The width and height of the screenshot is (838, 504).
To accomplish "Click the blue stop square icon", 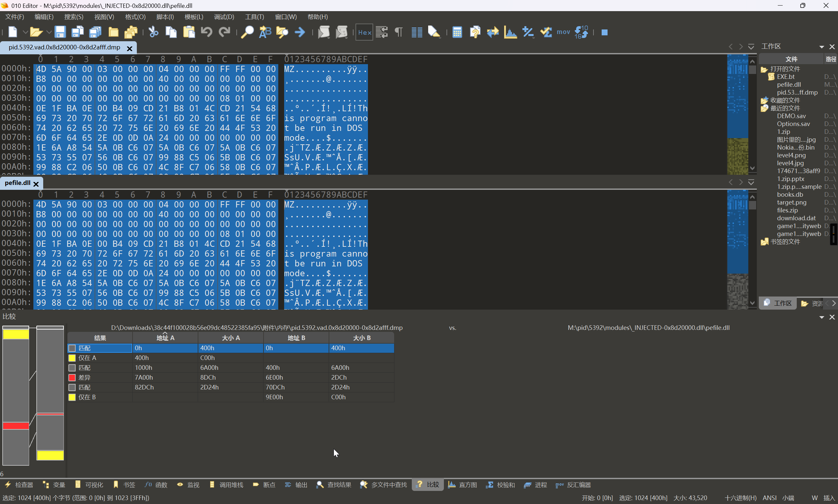I will pos(604,32).
